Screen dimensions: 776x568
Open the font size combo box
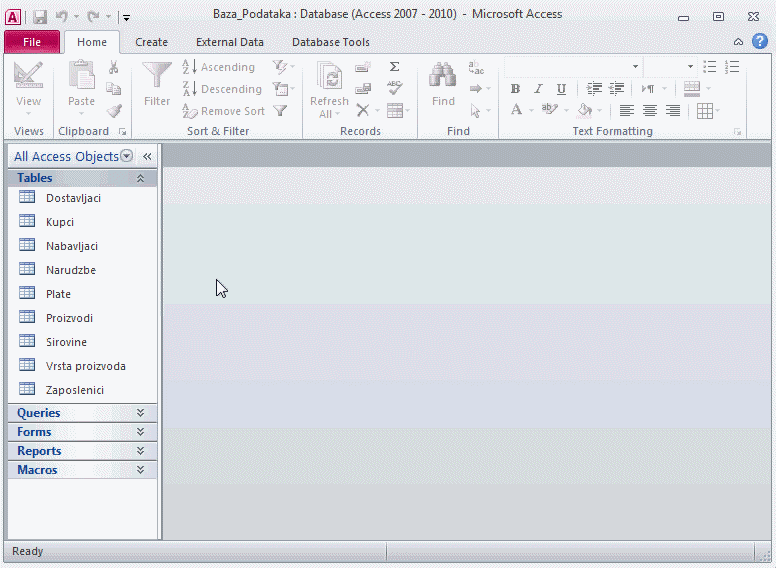pos(670,67)
